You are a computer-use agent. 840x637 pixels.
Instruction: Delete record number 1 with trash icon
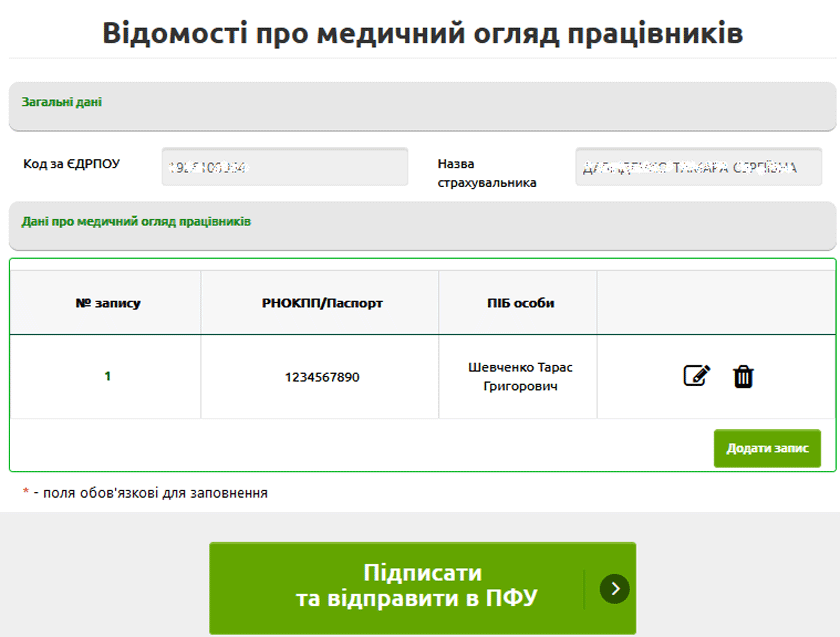(743, 376)
